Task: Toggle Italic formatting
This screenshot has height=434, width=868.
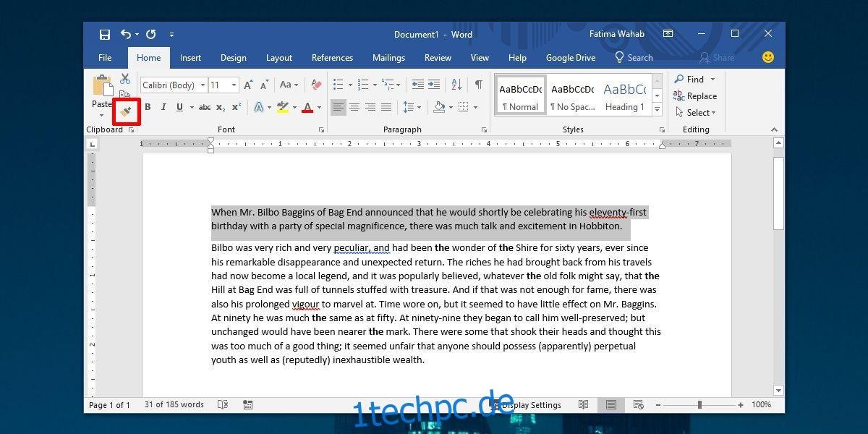Action: point(163,107)
